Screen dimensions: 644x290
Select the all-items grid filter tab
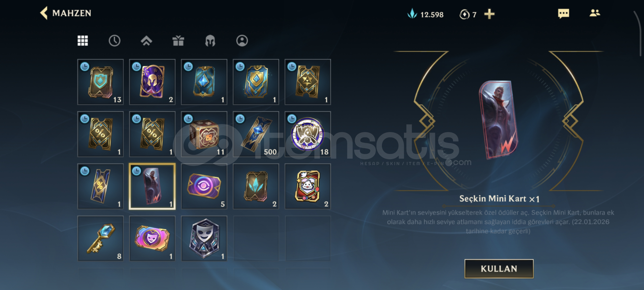pyautogui.click(x=83, y=41)
